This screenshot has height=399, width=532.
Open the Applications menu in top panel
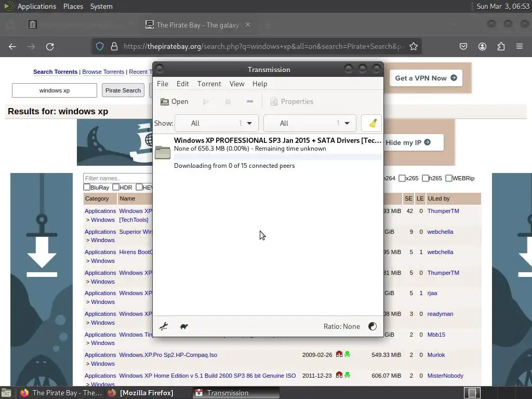[x=37, y=6]
